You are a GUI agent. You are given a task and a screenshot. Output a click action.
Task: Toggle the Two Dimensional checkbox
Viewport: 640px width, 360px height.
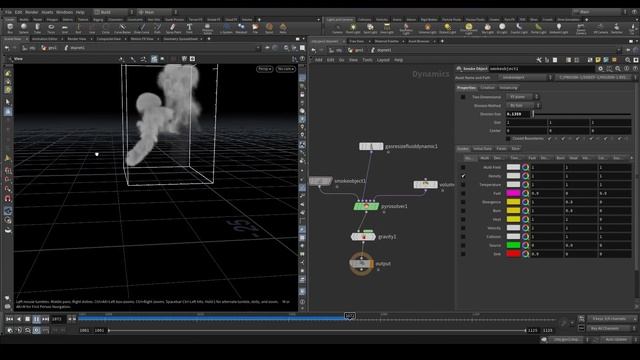click(x=463, y=97)
